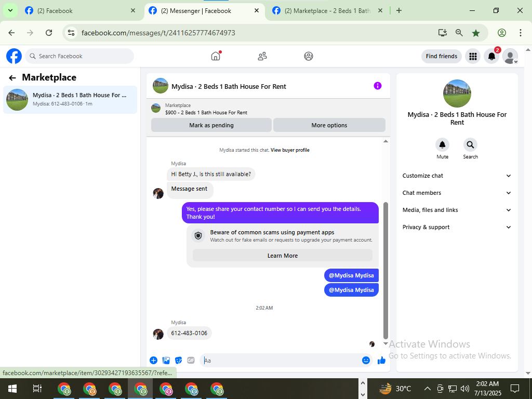Open the Notifications bell icon
This screenshot has height=399, width=532.
(x=491, y=56)
